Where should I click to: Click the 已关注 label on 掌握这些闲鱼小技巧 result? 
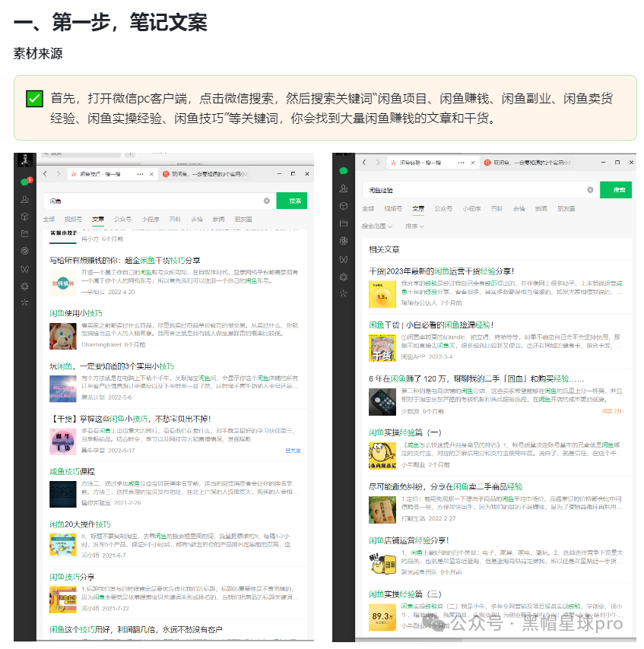[293, 451]
